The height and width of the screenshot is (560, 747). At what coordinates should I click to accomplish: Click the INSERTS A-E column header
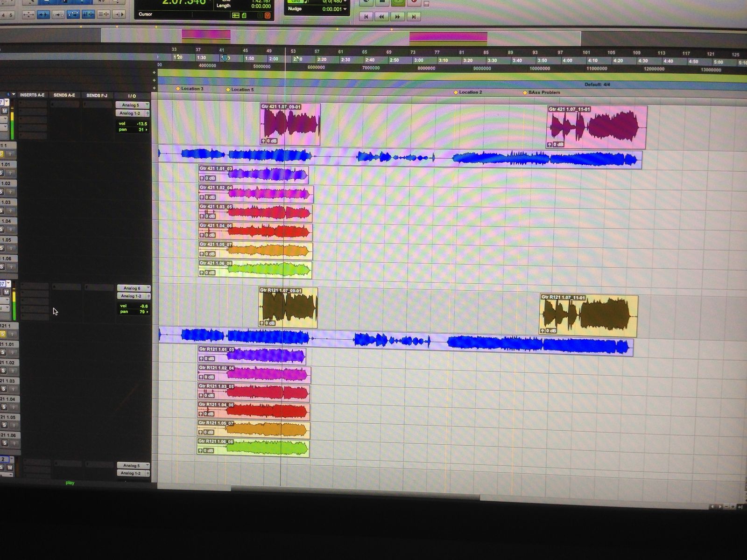click(32, 95)
